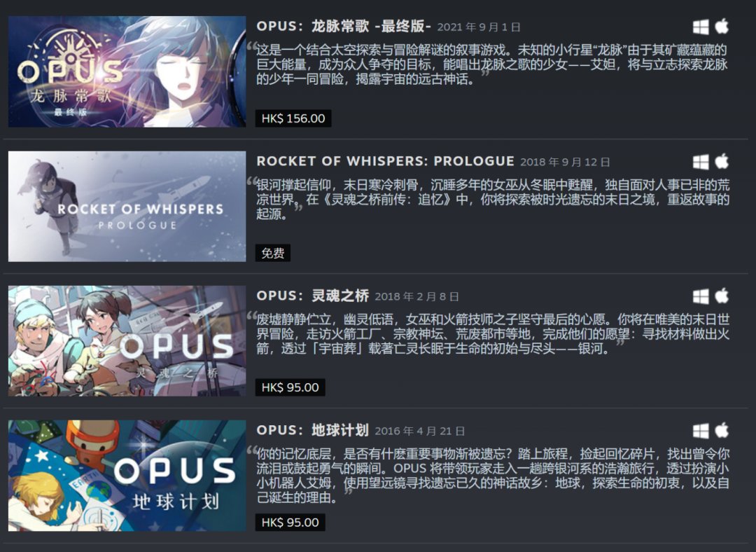Open the OPUS: 龙脉常歌 -最终版- title link
This screenshot has width=756, height=552.
click(x=343, y=26)
